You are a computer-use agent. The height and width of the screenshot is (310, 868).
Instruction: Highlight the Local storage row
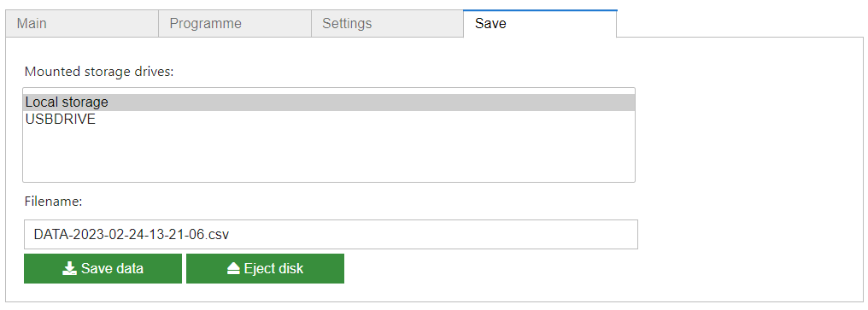329,102
